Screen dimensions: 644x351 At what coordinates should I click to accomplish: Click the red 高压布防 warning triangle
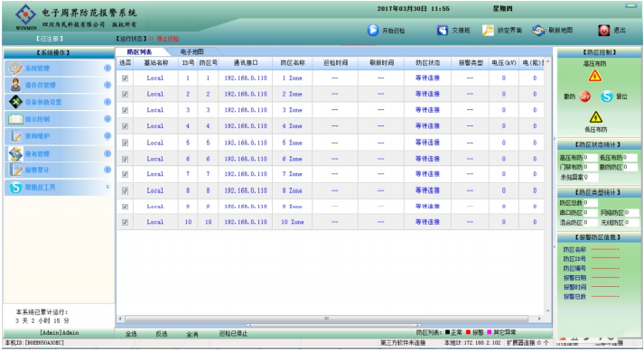[x=594, y=76]
